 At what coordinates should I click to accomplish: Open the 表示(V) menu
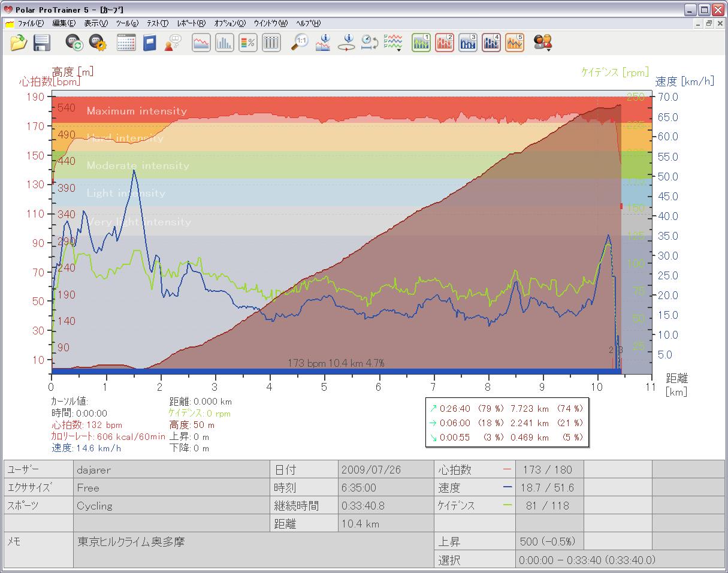point(96,23)
